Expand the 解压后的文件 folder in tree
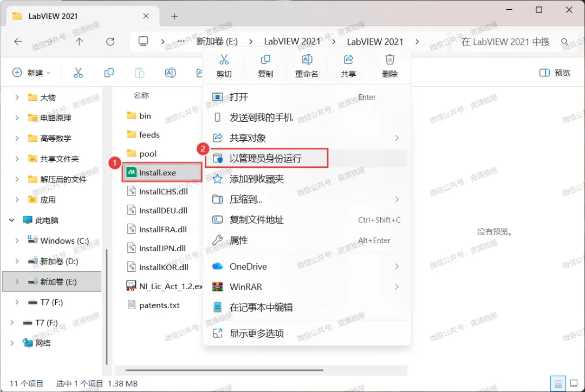The image size is (585, 392). 16,179
